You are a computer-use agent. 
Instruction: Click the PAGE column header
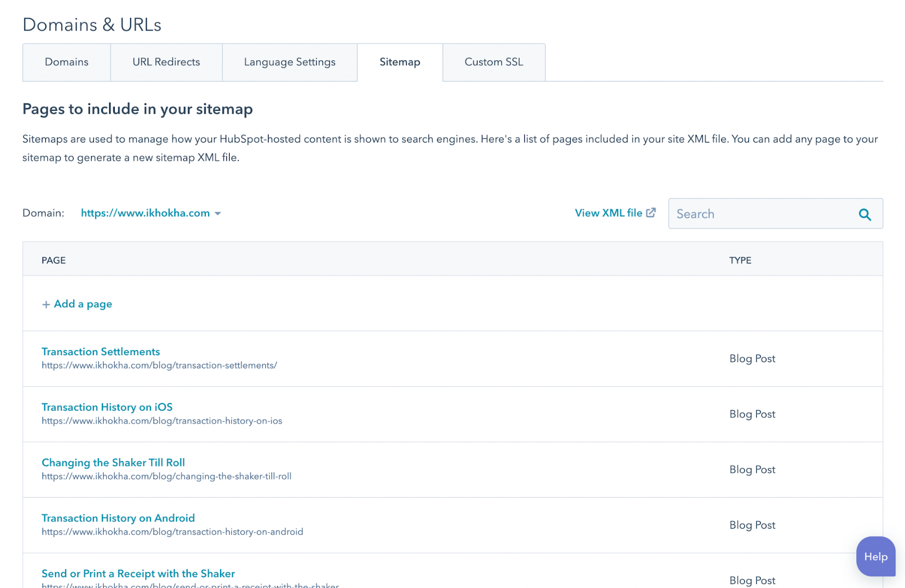(54, 260)
